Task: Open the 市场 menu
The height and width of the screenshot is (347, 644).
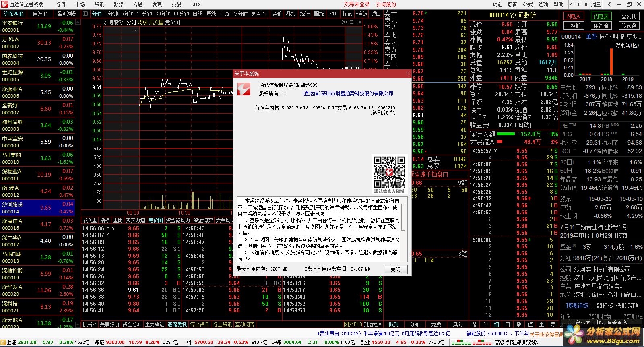Action: (80, 4)
